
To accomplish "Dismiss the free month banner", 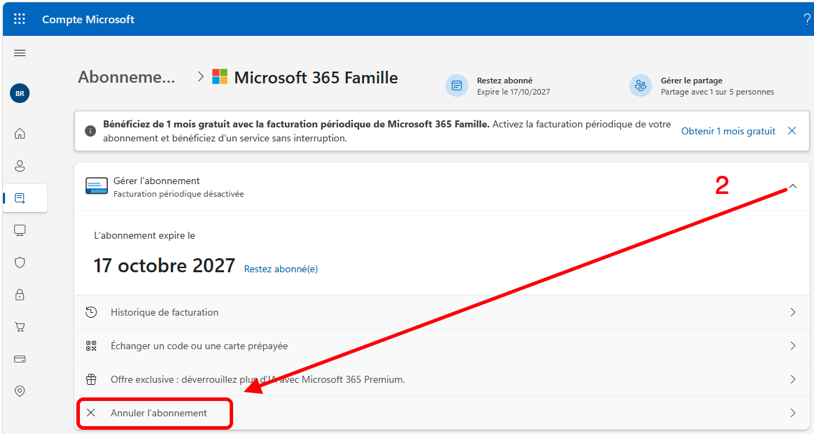I will point(792,131).
